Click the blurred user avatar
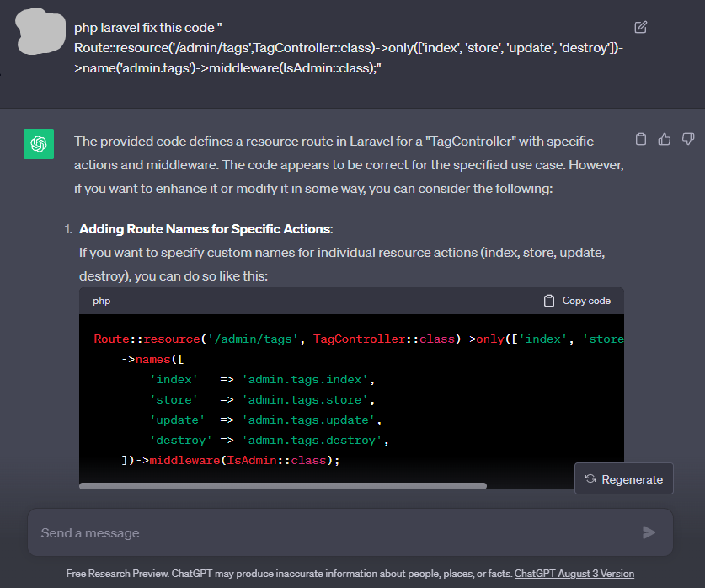This screenshot has width=705, height=588. tap(40, 31)
